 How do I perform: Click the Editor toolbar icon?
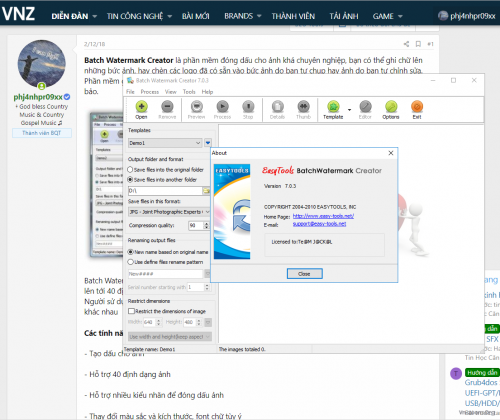(x=365, y=107)
